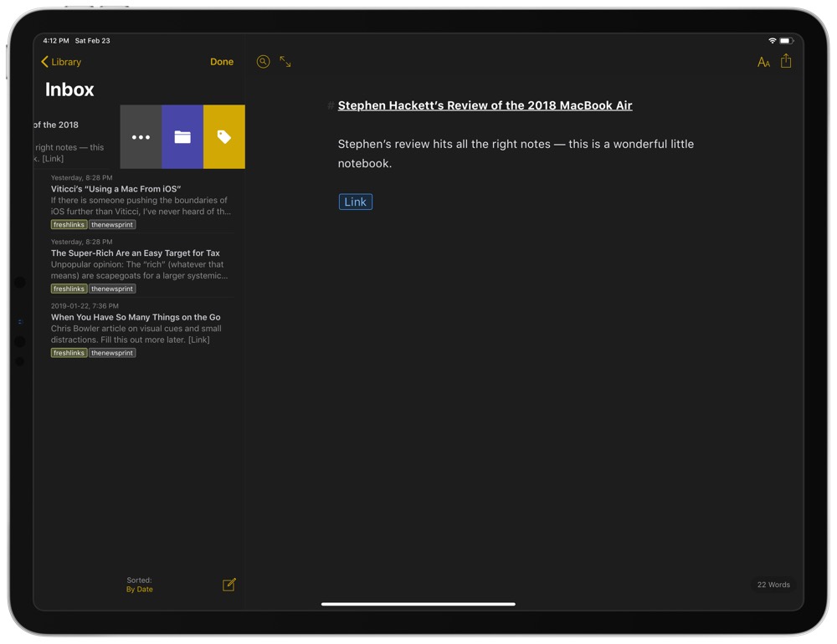
Task: Tap the swiped note row "of the 2018"
Action: (76, 137)
